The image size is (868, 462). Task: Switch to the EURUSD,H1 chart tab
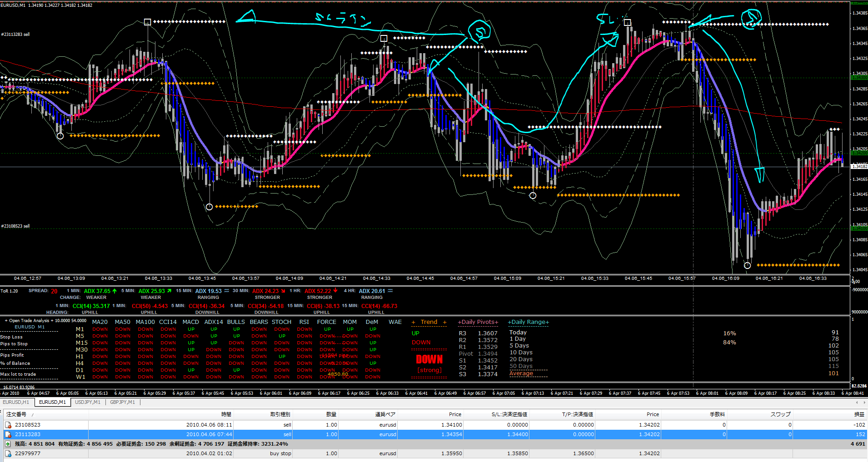pos(16,402)
